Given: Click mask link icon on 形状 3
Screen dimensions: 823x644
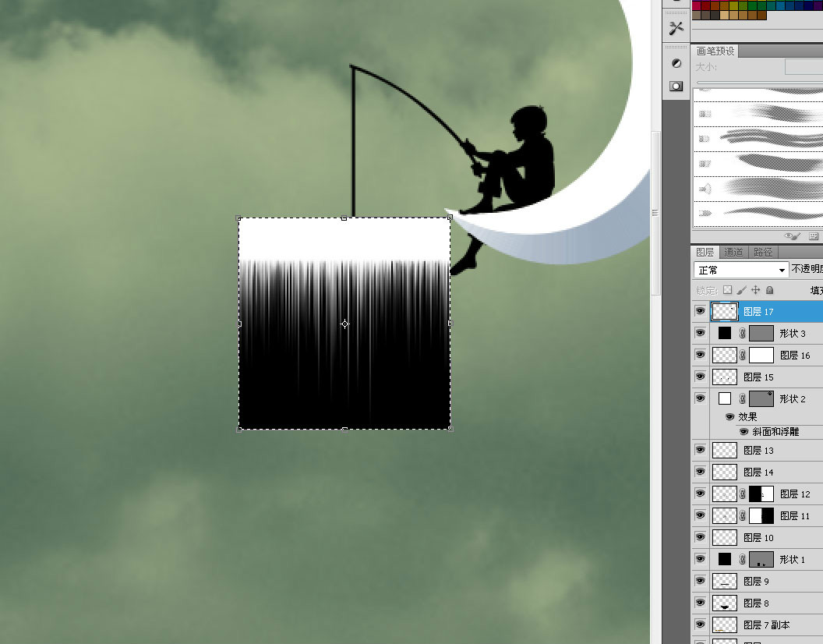Looking at the screenshot, I should [742, 334].
